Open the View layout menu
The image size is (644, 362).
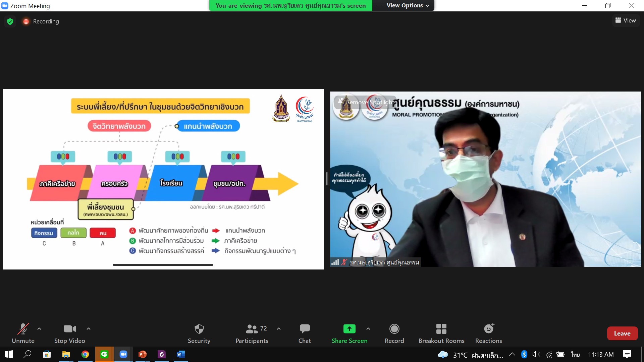[626, 20]
